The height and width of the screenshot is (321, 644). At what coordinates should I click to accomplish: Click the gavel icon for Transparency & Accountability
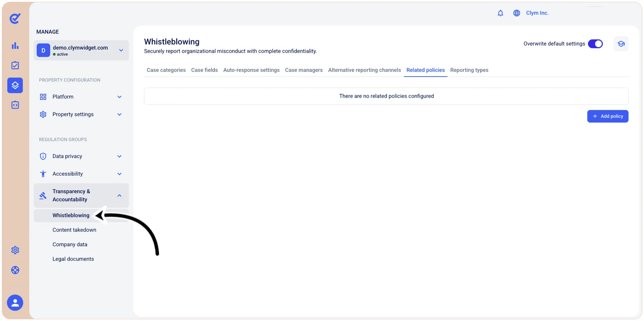click(x=43, y=195)
